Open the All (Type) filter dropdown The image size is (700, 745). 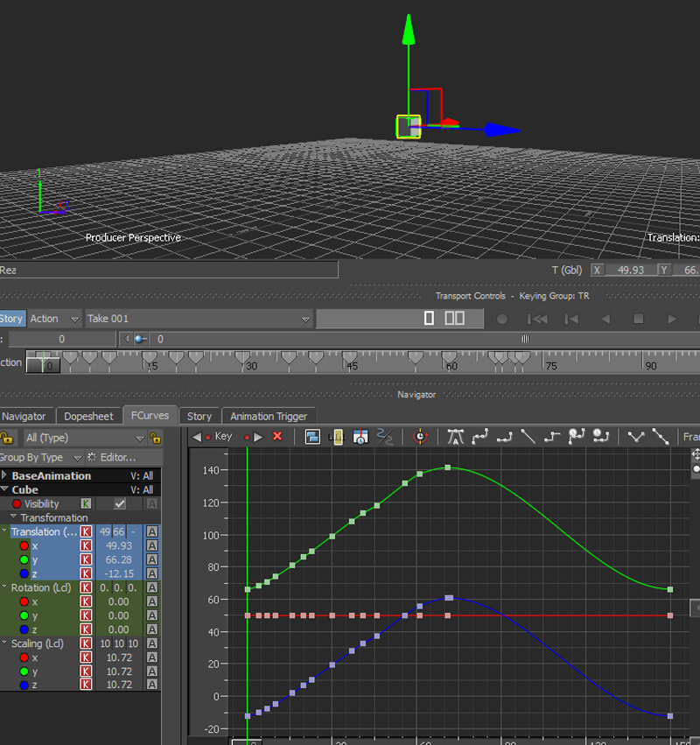click(x=86, y=438)
